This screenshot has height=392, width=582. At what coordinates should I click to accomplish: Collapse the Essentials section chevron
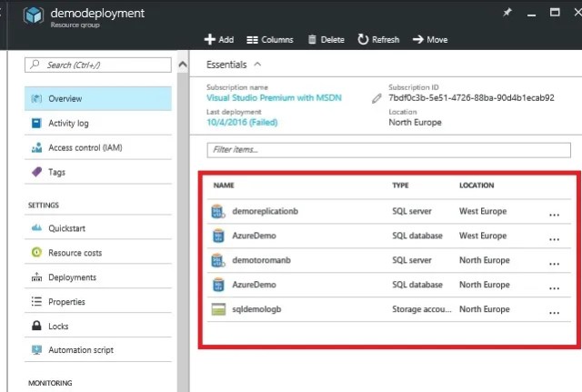(257, 65)
